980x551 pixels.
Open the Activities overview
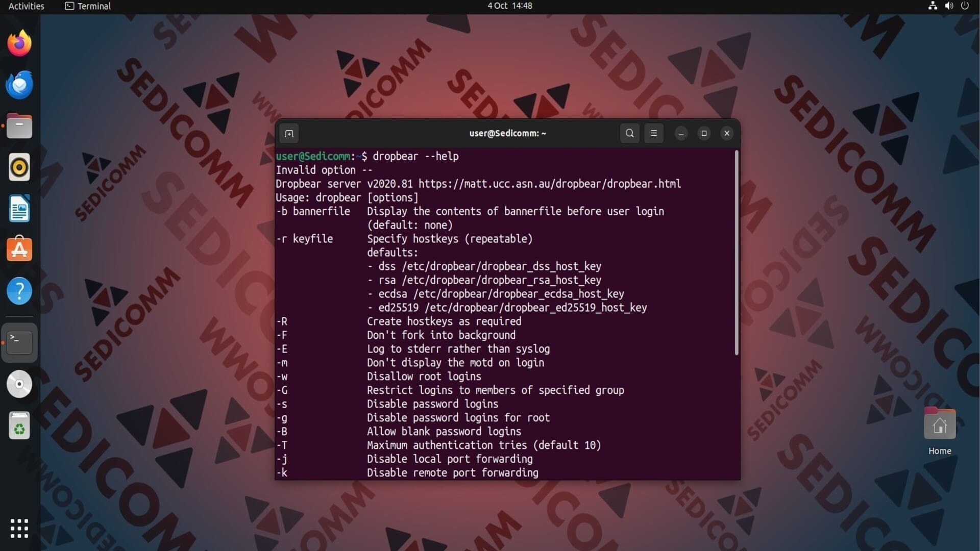click(26, 6)
